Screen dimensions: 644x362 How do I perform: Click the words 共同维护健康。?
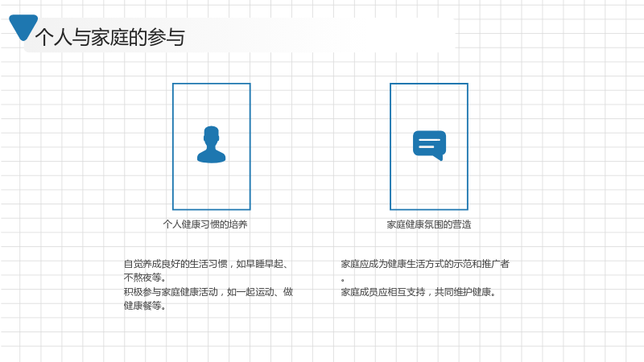(466, 292)
